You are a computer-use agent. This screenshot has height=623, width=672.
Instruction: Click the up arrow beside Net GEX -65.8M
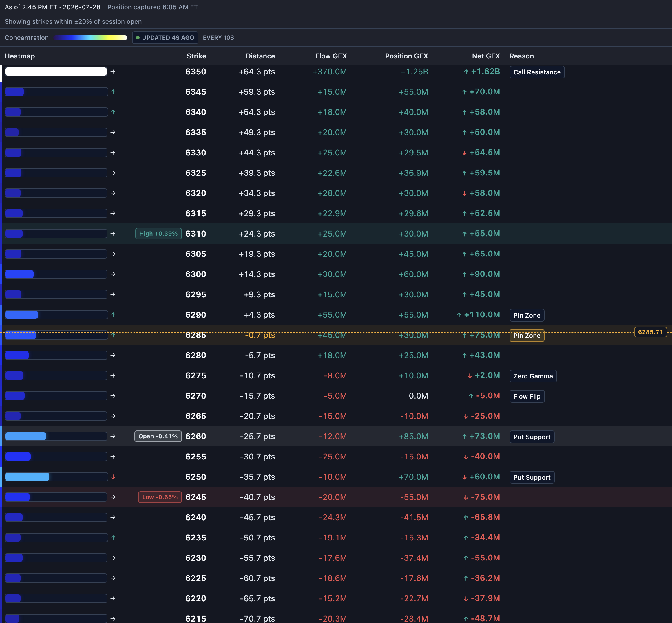466,517
